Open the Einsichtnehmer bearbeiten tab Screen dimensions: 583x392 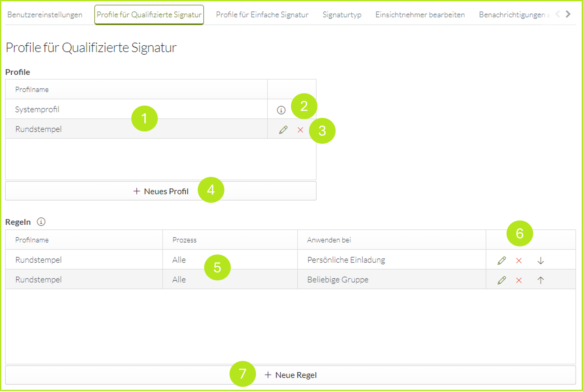point(420,15)
